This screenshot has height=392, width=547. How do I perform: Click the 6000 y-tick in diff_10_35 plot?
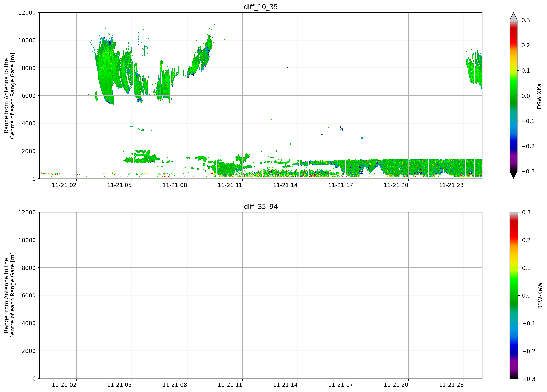29,96
